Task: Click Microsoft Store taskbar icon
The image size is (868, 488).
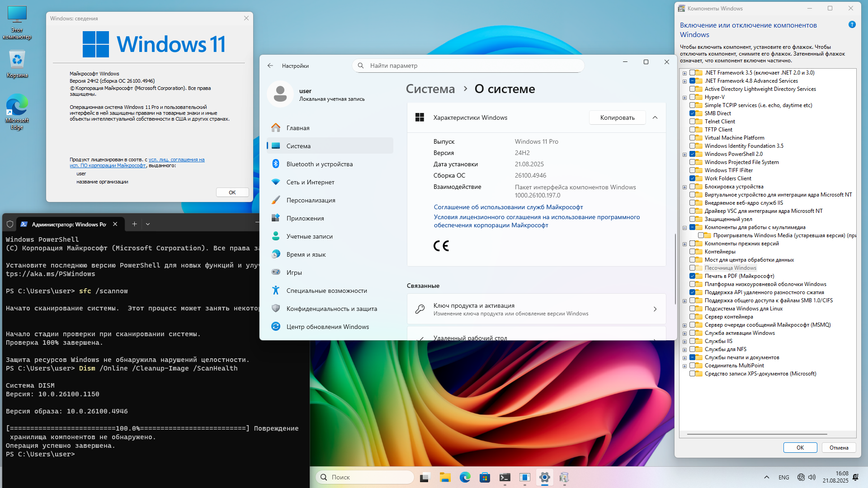Action: coord(485,477)
